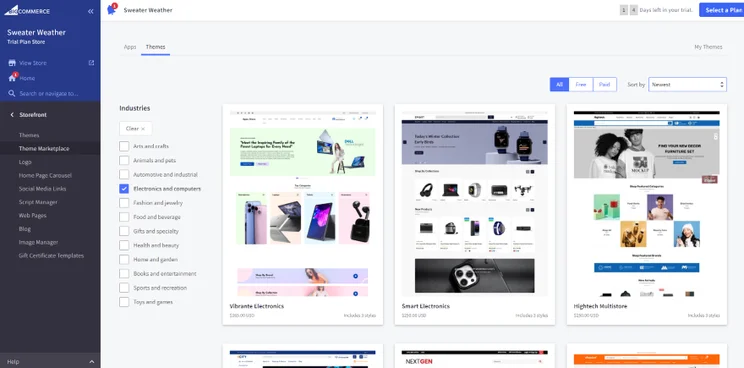This screenshot has height=368, width=744.
Task: Click the Select a Plan button
Action: (721, 10)
